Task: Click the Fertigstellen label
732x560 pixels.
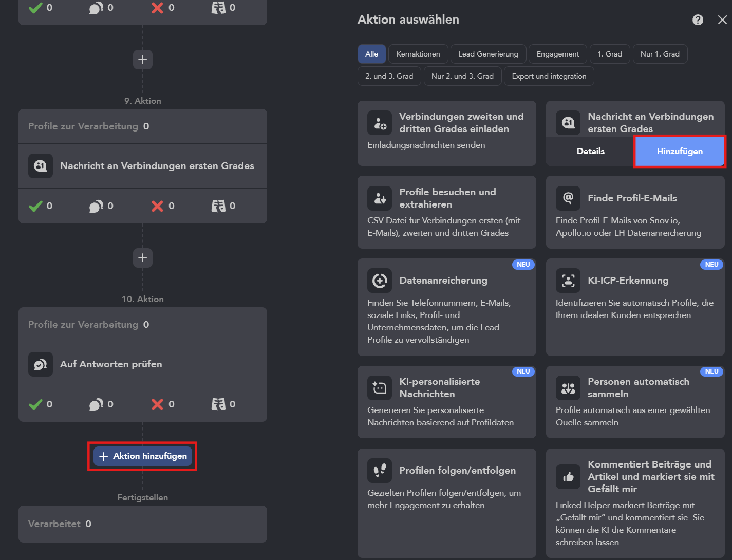Action: [143, 498]
